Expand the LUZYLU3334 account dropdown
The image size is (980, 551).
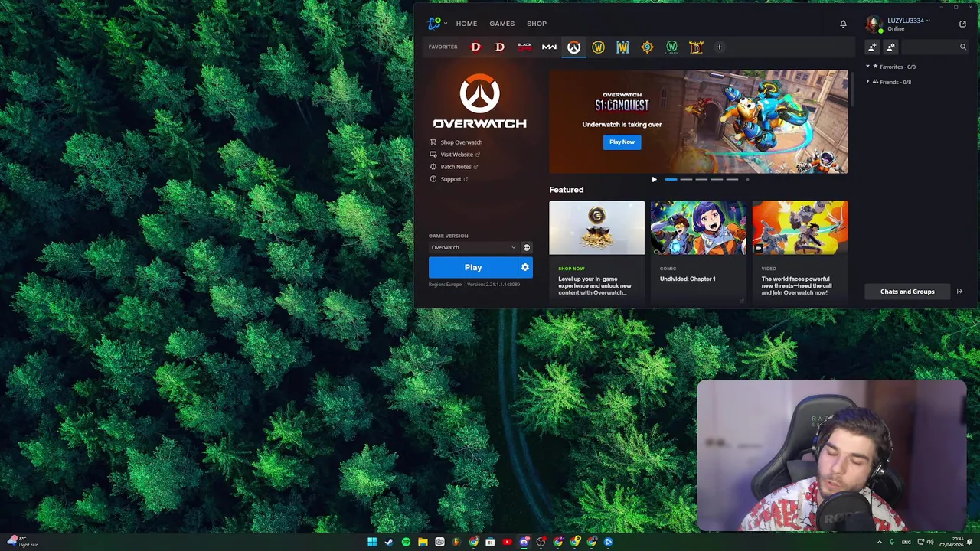909,21
